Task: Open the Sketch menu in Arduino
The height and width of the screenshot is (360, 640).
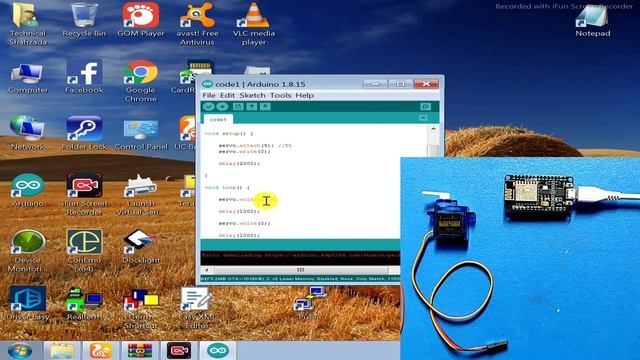Action: click(252, 96)
